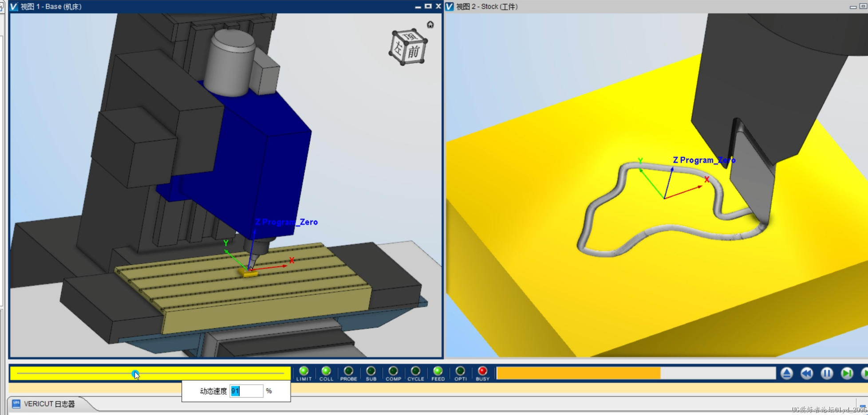The image size is (868, 415).
Task: Click the VERICUT logo in view 2 title
Action: [x=450, y=7]
